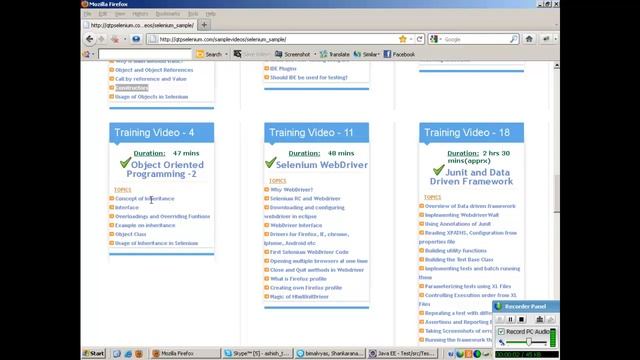Open the Screenshot dropdown arrow
Image resolution: width=640 pixels, height=360 pixels.
pyautogui.click(x=315, y=54)
